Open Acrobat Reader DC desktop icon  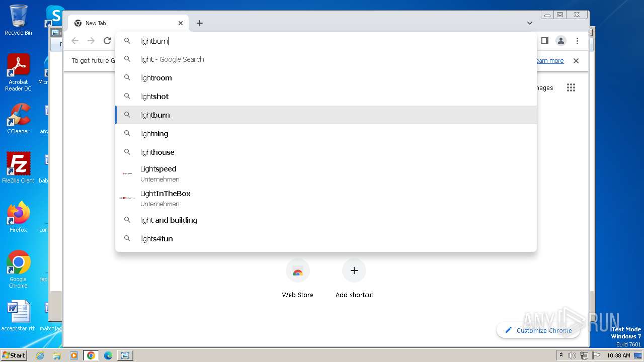18,72
